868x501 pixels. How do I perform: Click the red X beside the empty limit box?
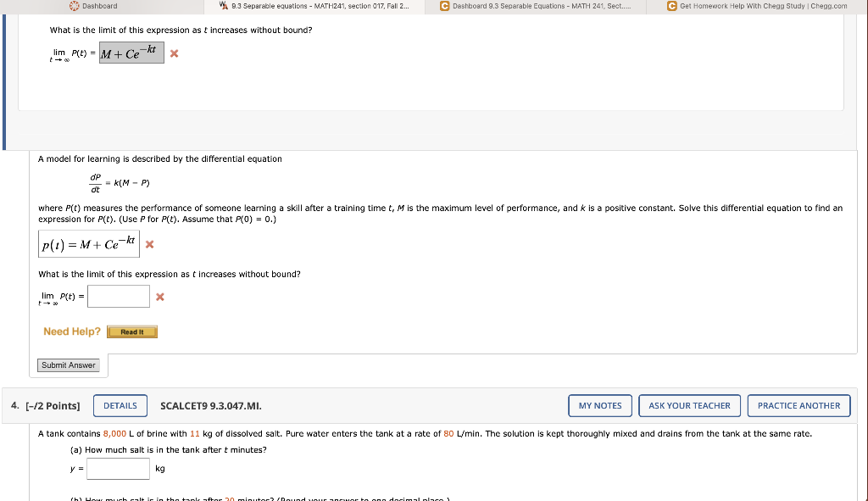(159, 296)
